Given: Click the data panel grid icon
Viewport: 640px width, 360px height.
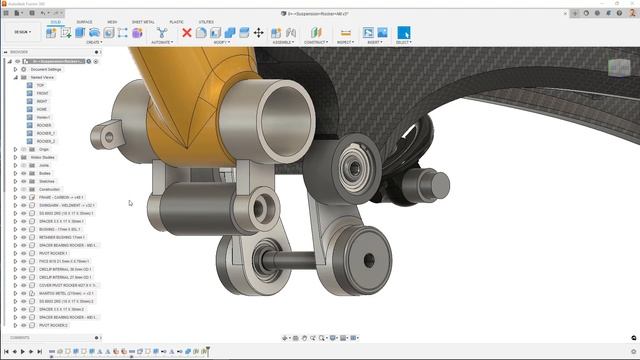Looking at the screenshot, I should click(x=6, y=13).
